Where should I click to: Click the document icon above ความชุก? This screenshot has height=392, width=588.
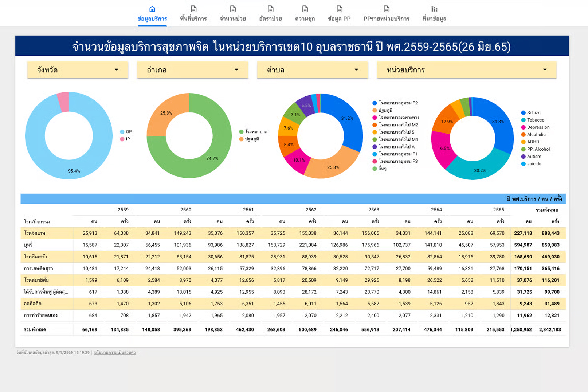click(305, 9)
